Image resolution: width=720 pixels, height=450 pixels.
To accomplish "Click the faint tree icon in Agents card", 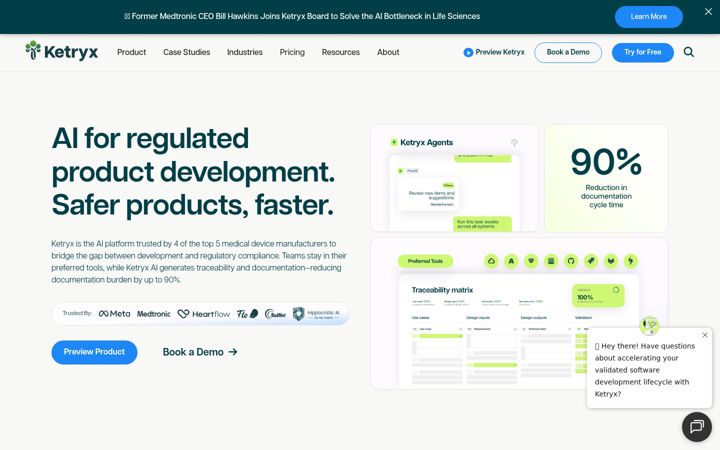I will (x=514, y=143).
